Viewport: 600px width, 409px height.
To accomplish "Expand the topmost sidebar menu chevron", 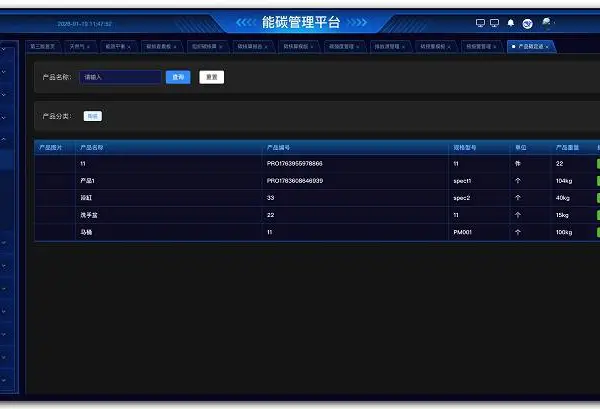I will click(3, 49).
